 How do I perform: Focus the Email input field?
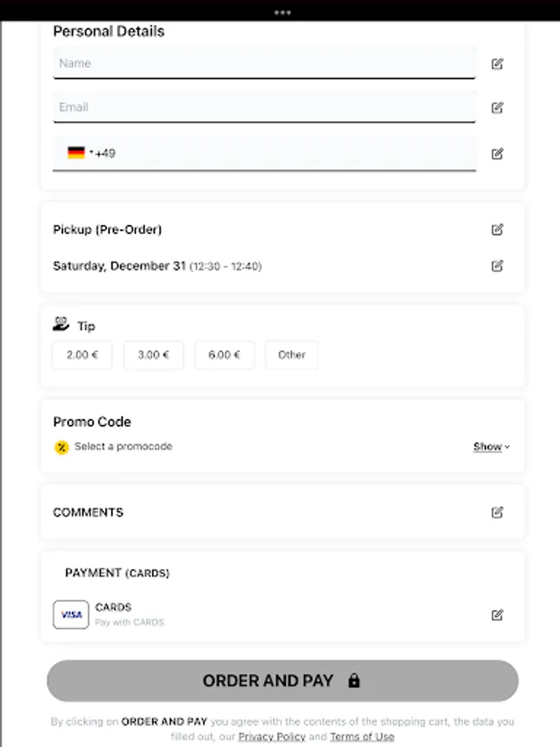tap(264, 107)
